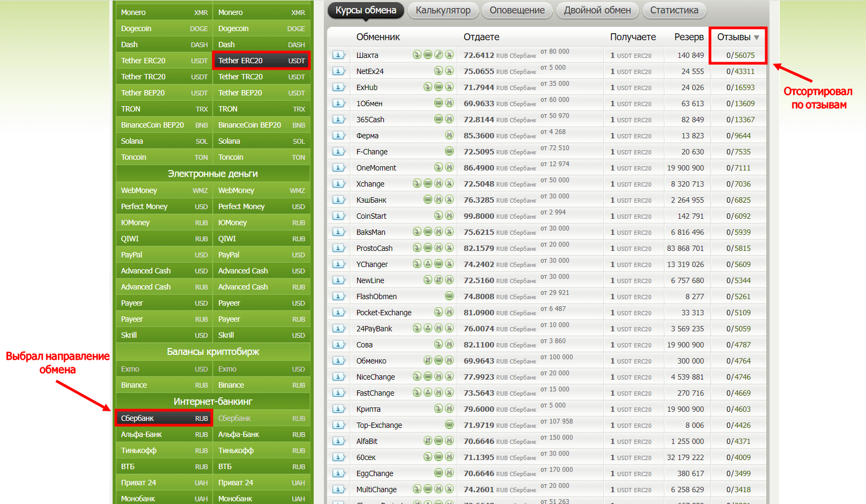Select Альфа-Банк RUB in the right receive list
The width and height of the screenshot is (866, 504).
262,434
